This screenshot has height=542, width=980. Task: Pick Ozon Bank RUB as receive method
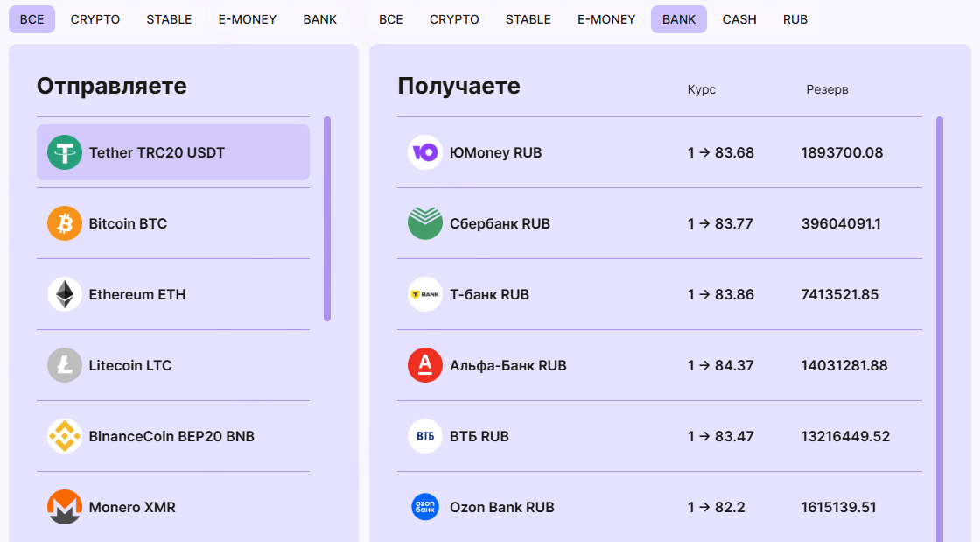[660, 507]
